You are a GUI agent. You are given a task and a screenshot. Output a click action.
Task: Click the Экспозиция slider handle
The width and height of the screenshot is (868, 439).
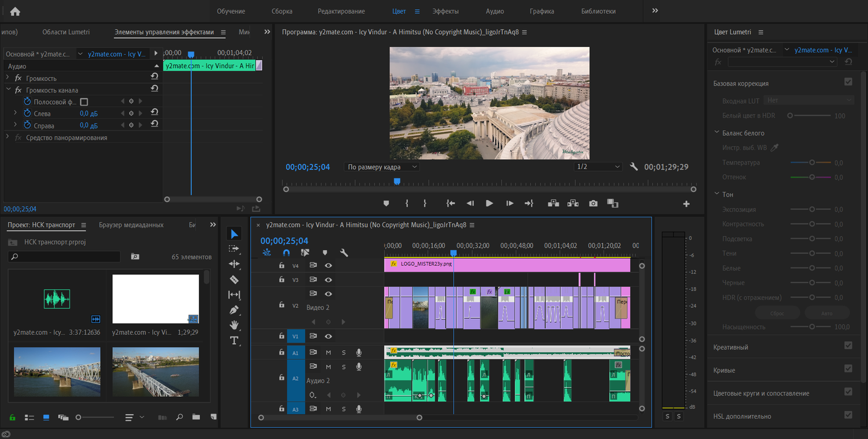812,209
